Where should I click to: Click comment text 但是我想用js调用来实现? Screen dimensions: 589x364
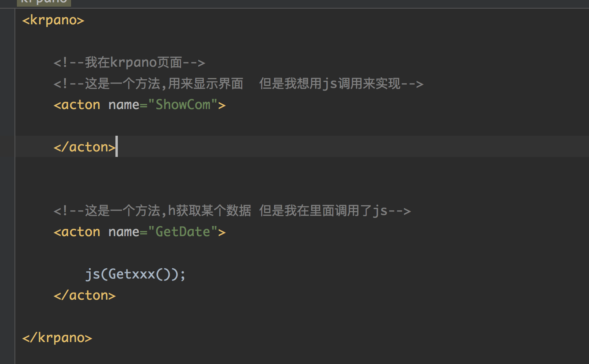(329, 84)
